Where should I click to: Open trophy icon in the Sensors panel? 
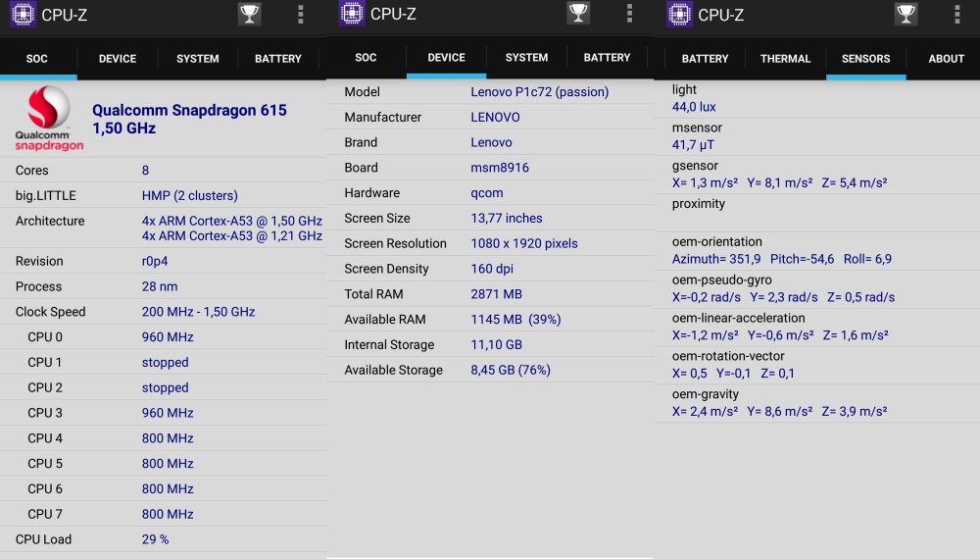coord(906,14)
